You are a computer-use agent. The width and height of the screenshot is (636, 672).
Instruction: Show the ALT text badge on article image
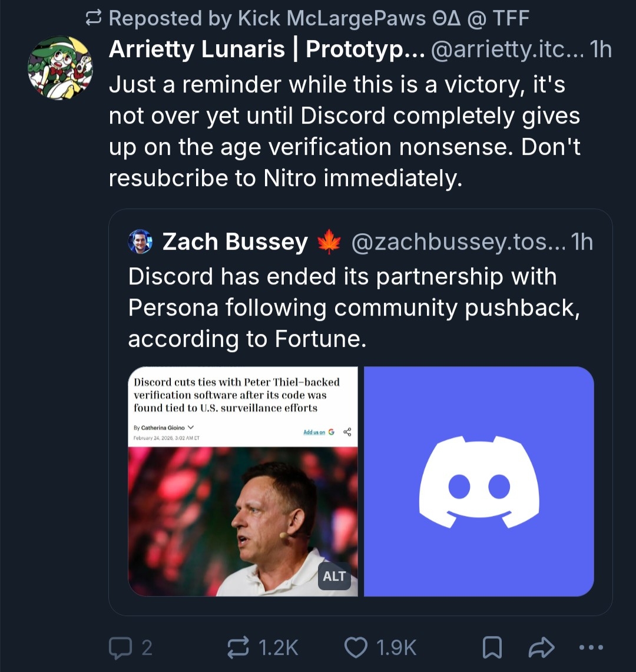(x=334, y=576)
